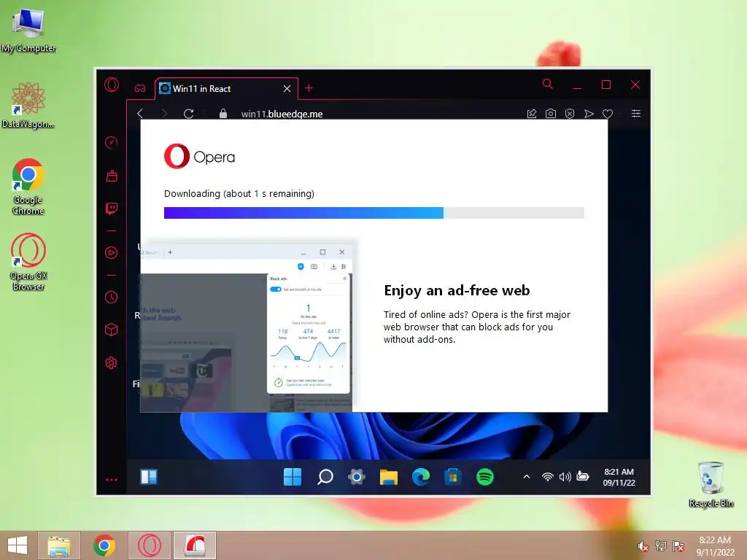Open the Opera GX main menu logo
The height and width of the screenshot is (560, 747).
112,85
